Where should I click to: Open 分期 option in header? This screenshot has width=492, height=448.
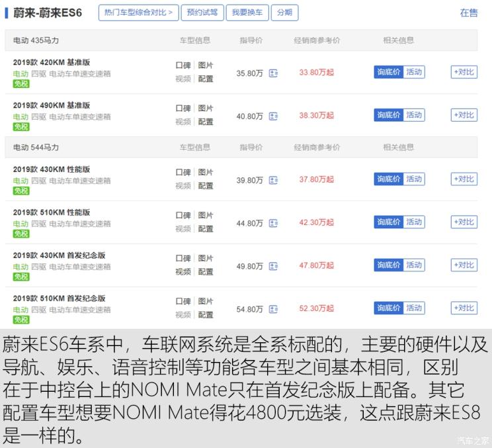pyautogui.click(x=284, y=13)
